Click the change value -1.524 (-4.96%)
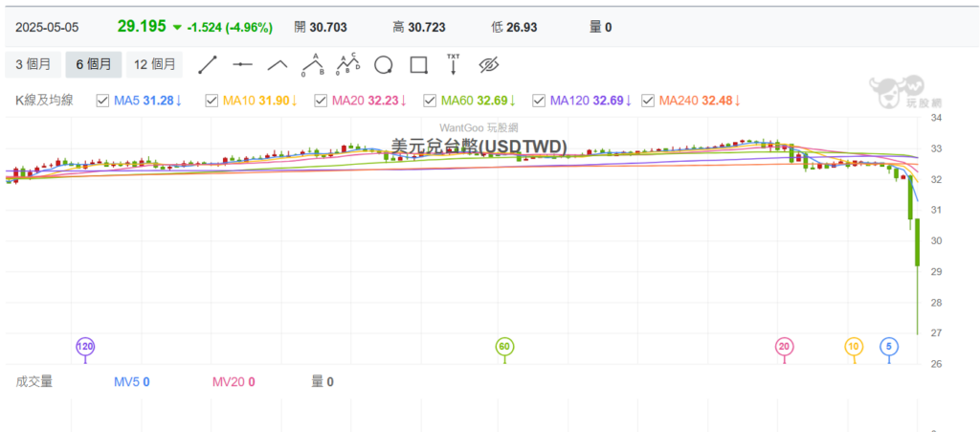 tap(230, 27)
